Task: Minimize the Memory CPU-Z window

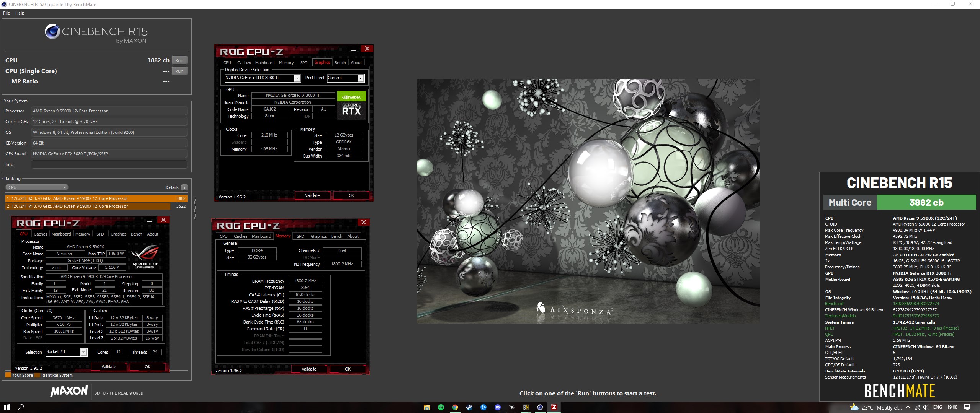Action: click(x=350, y=223)
